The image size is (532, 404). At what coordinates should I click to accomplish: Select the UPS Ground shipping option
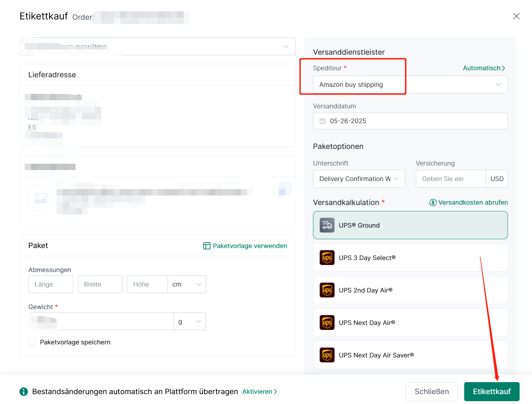tap(410, 225)
